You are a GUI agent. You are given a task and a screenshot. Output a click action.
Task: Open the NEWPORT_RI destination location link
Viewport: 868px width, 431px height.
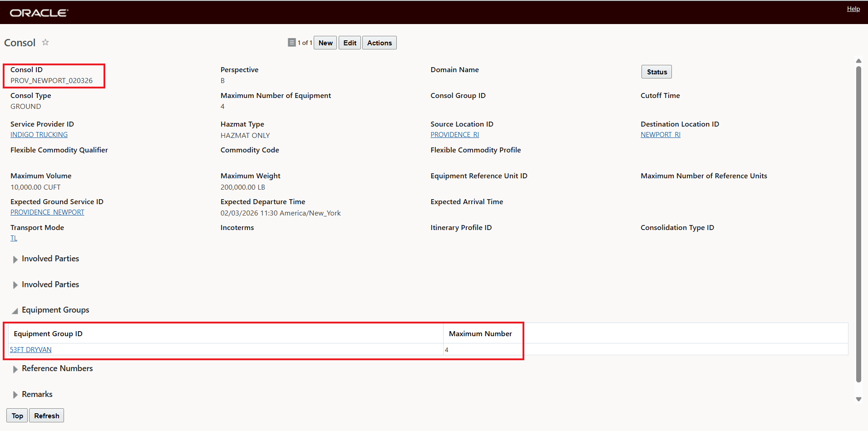coord(660,135)
